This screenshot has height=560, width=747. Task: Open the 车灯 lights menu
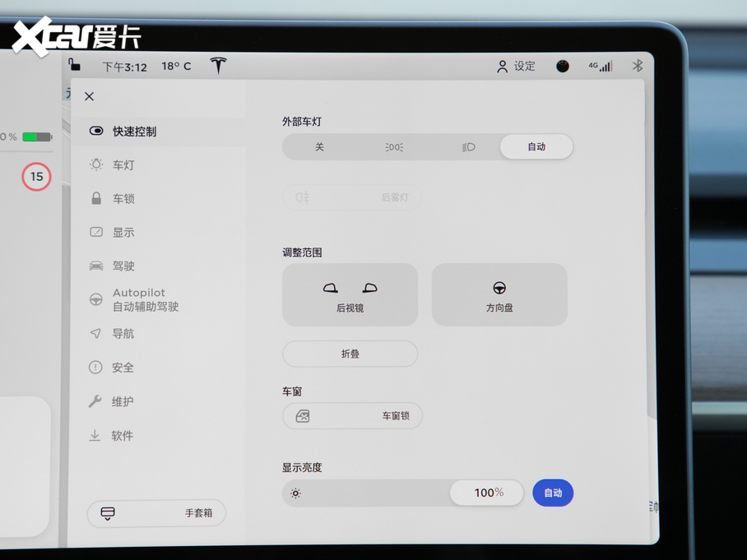pyautogui.click(x=123, y=165)
